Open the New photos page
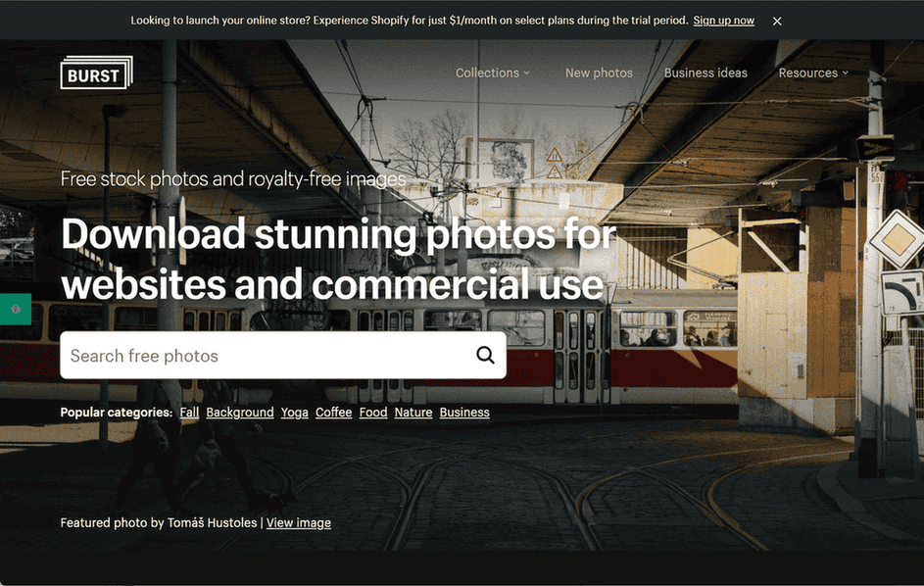Image resolution: width=924 pixels, height=586 pixels. 599,73
